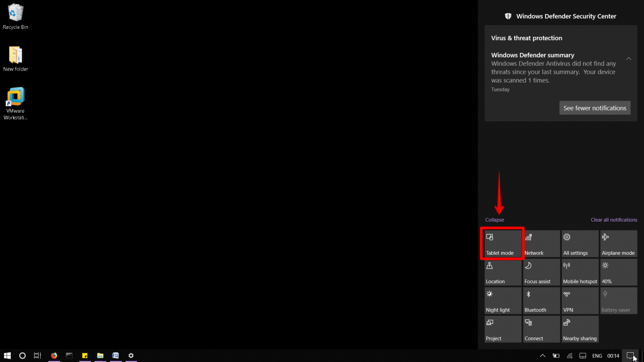
Task: Click Clear all notifications
Action: tap(614, 220)
